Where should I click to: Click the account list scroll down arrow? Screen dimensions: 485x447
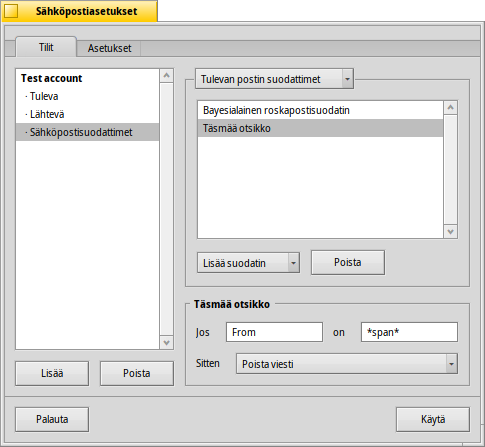point(167,342)
